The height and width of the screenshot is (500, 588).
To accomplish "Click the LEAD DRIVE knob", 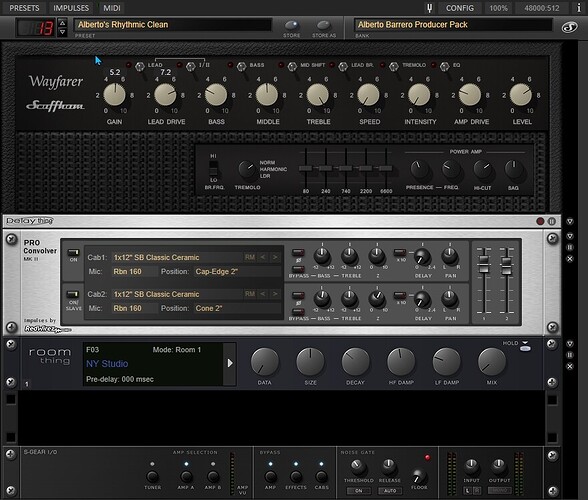I will point(165,95).
